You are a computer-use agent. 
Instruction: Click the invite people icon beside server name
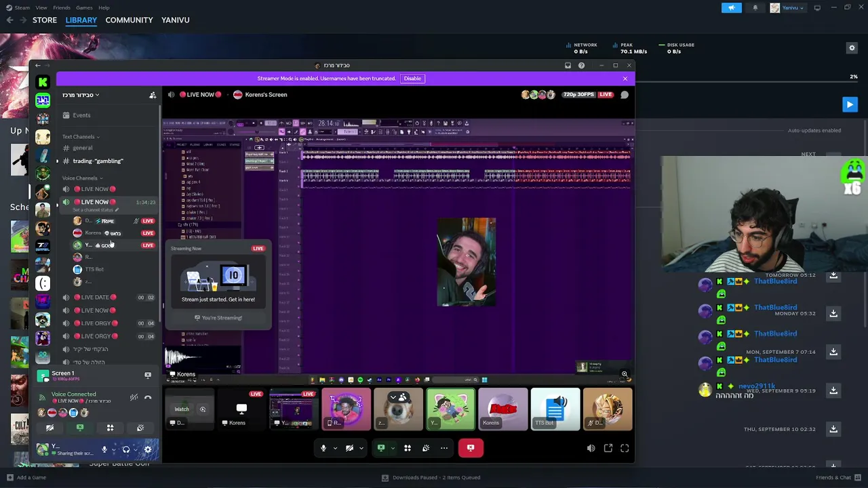153,95
